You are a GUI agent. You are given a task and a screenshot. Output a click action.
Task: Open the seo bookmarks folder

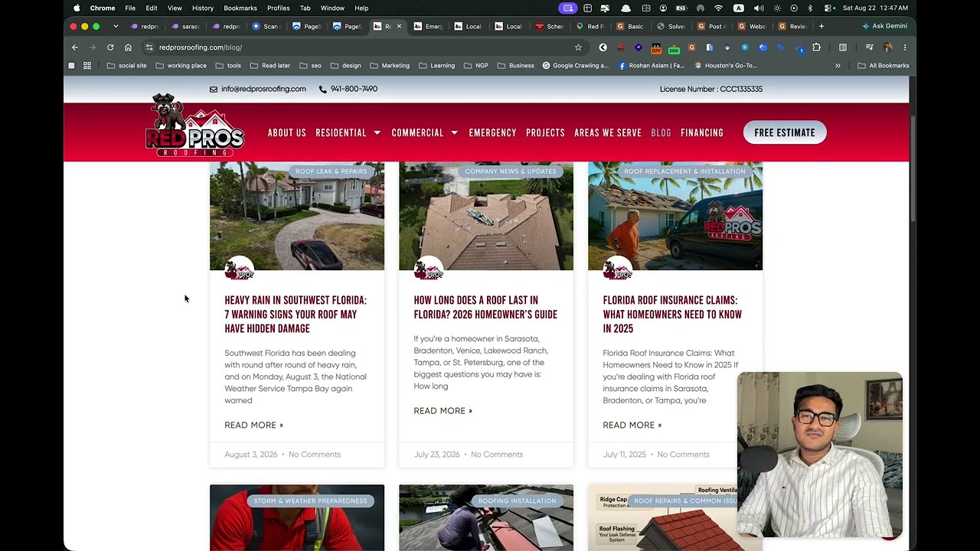(310, 66)
